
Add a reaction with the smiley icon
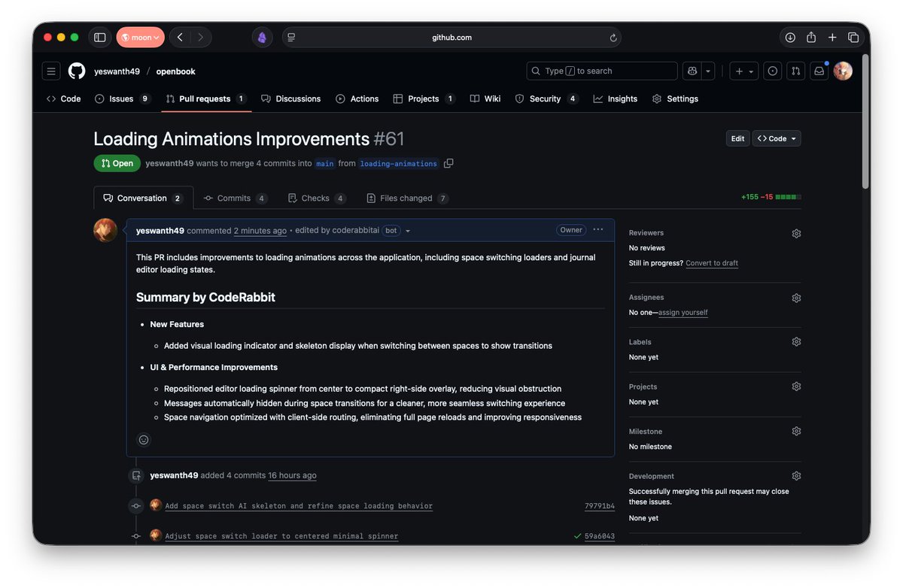(x=144, y=440)
